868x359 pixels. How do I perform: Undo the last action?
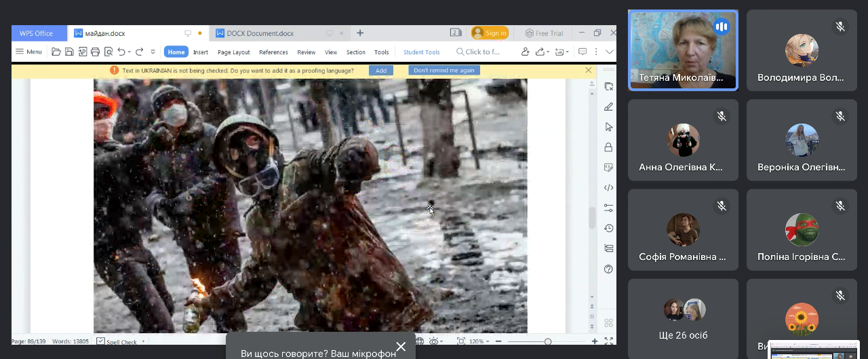coord(121,52)
